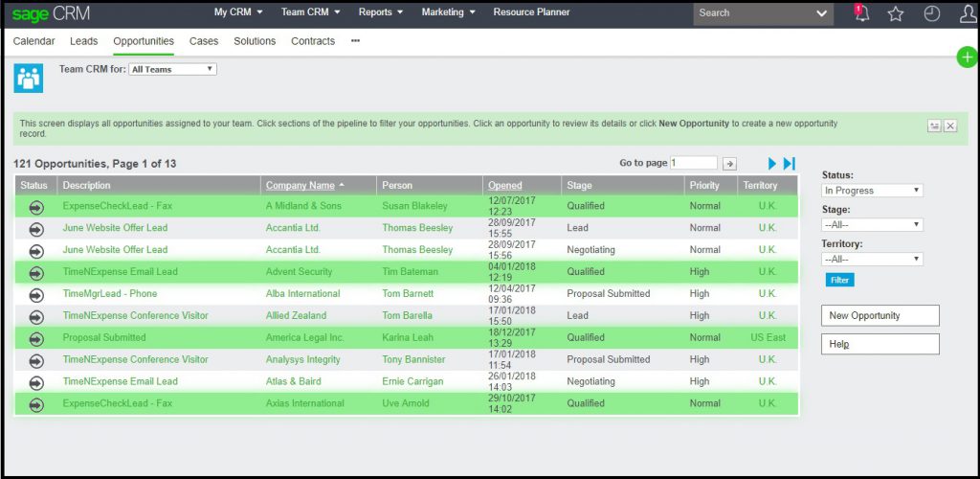Open ExpenseCheckLead - Fax for A Midland & Sons
This screenshot has width=980, height=479.
[118, 206]
